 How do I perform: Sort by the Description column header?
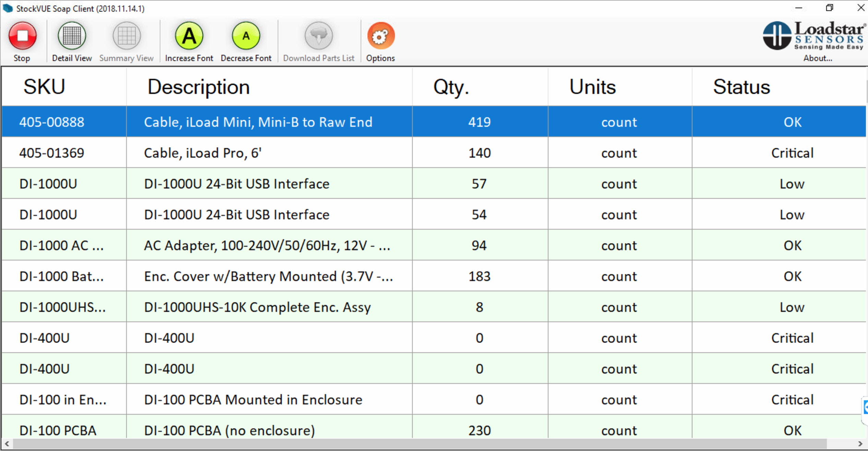pos(198,87)
